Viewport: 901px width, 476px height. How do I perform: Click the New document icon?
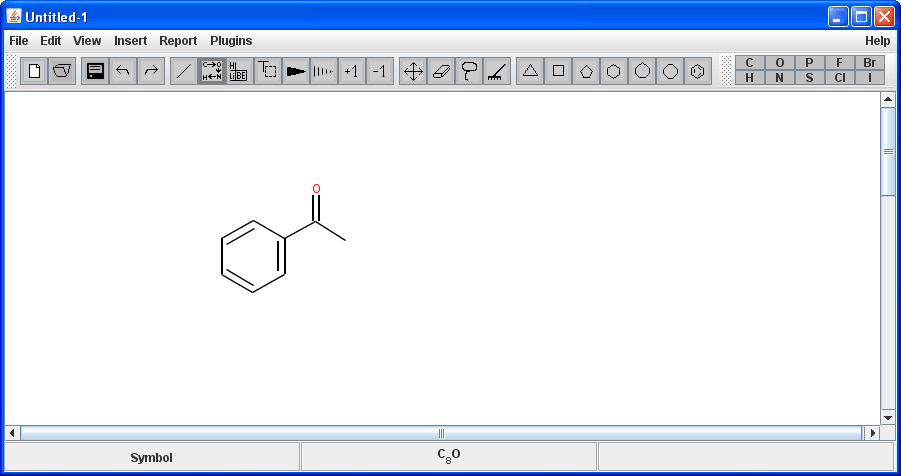[34, 71]
